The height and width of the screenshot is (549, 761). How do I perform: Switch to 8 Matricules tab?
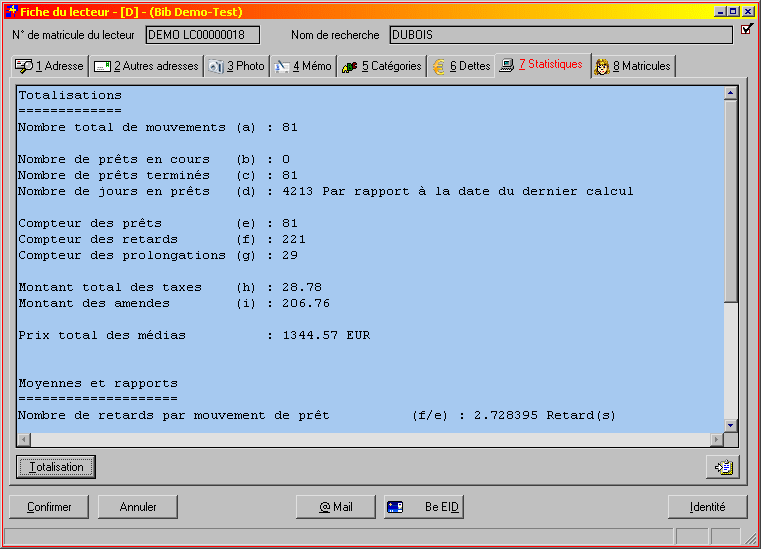633,66
